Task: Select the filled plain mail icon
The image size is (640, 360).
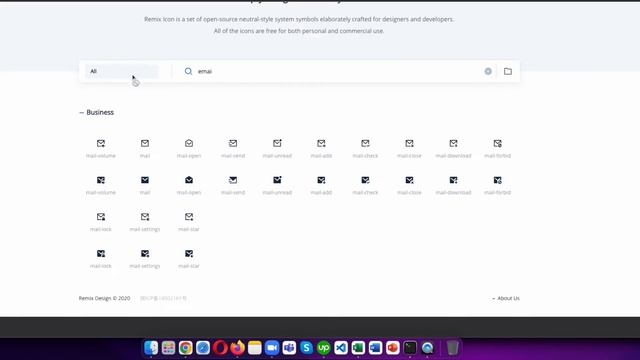Action: pyautogui.click(x=145, y=180)
